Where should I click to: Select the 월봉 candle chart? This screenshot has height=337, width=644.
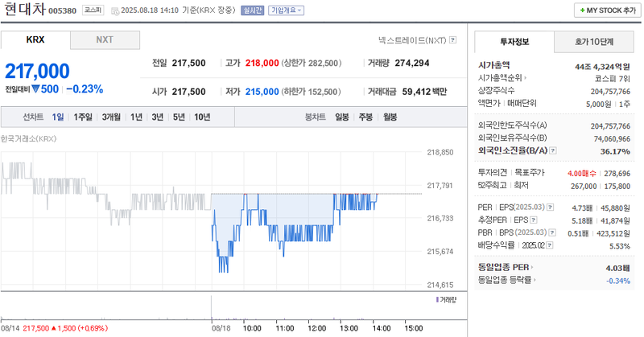(390, 117)
